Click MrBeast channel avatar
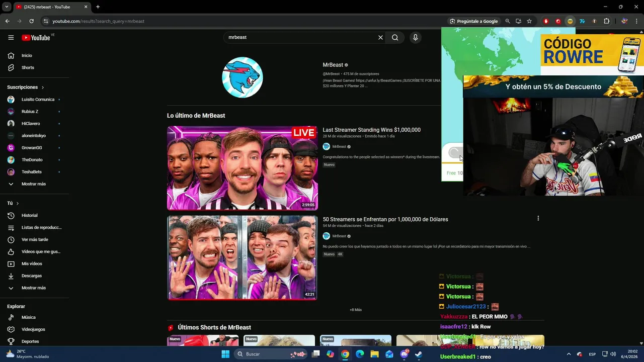The width and height of the screenshot is (644, 362). pyautogui.click(x=243, y=77)
